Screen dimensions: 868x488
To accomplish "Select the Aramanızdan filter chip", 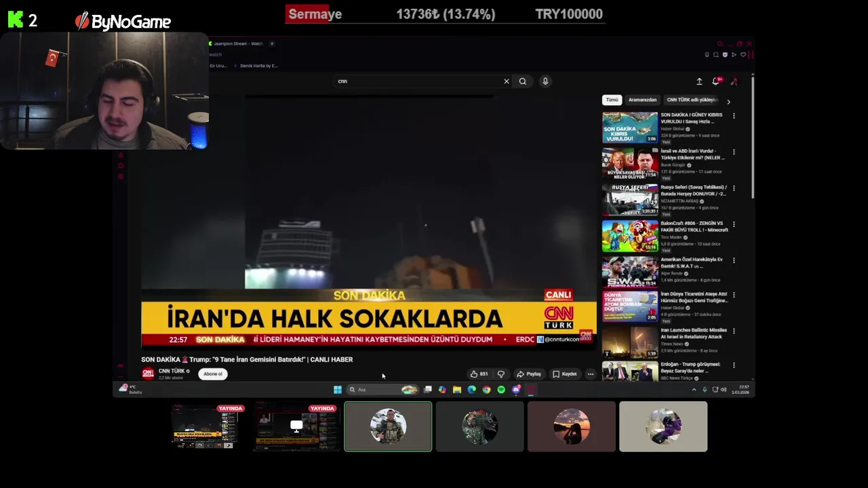I will [x=642, y=100].
